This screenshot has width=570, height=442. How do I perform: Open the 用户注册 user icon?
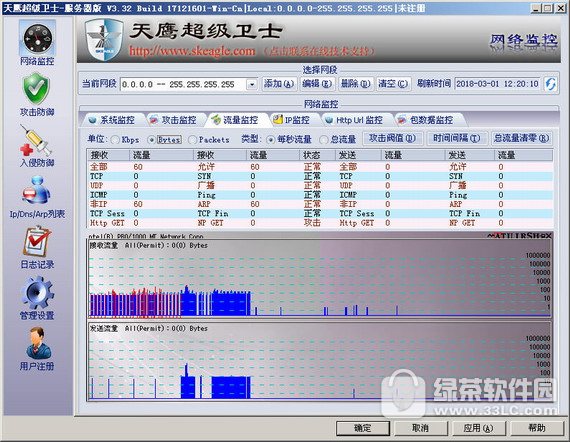(x=38, y=343)
